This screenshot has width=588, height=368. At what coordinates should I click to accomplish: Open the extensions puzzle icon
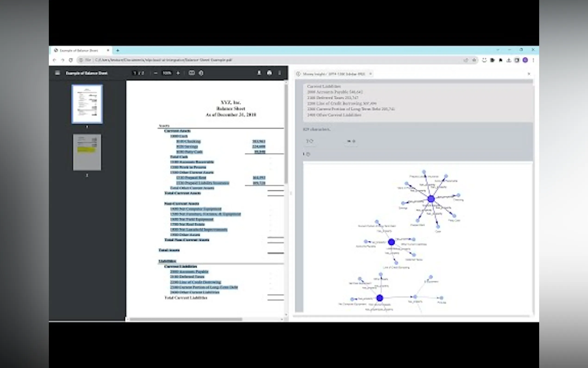[x=500, y=60]
